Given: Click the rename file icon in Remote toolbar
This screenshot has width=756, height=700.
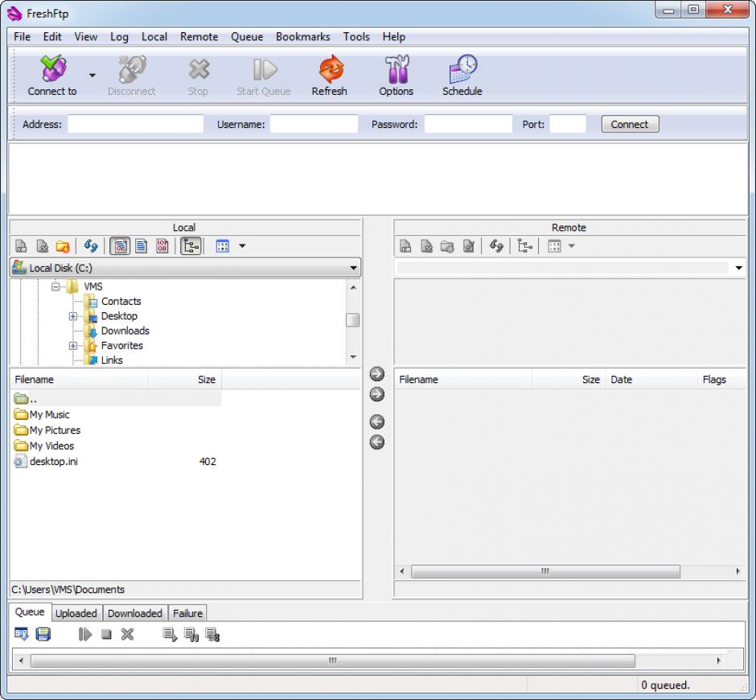Looking at the screenshot, I should (406, 246).
